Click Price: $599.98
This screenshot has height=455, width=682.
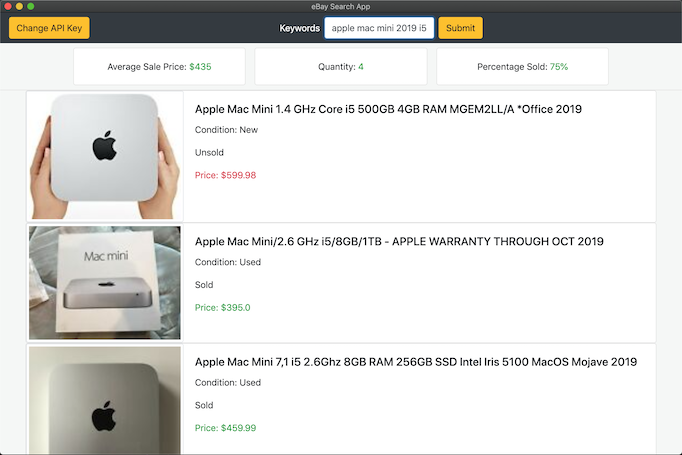click(x=225, y=175)
